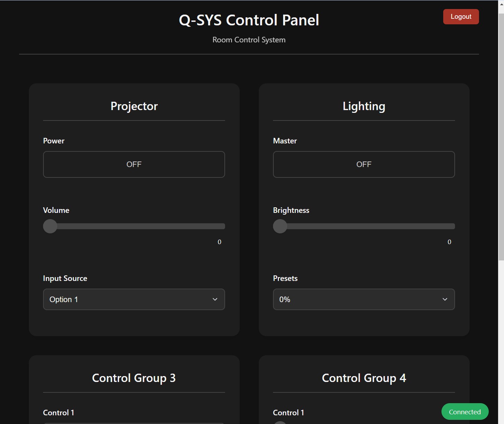Screen dimensions: 504x424
Task: Open the Input Source dropdown
Action: [x=134, y=299]
